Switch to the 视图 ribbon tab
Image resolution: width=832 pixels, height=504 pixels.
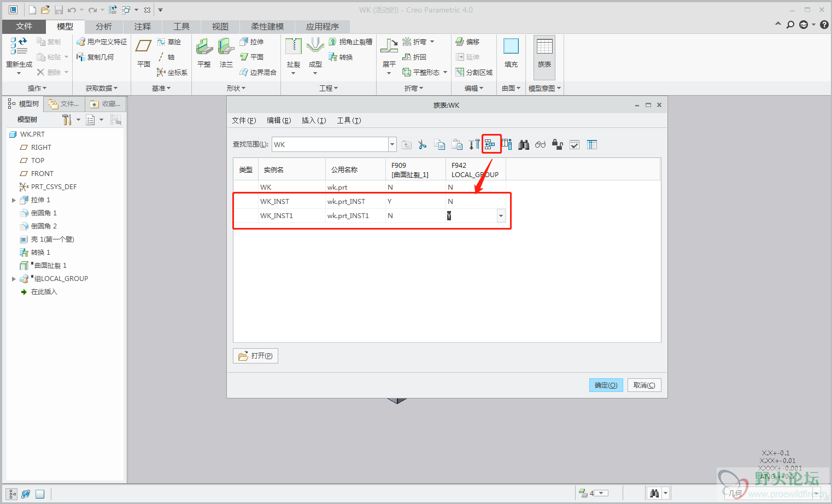[x=220, y=26]
